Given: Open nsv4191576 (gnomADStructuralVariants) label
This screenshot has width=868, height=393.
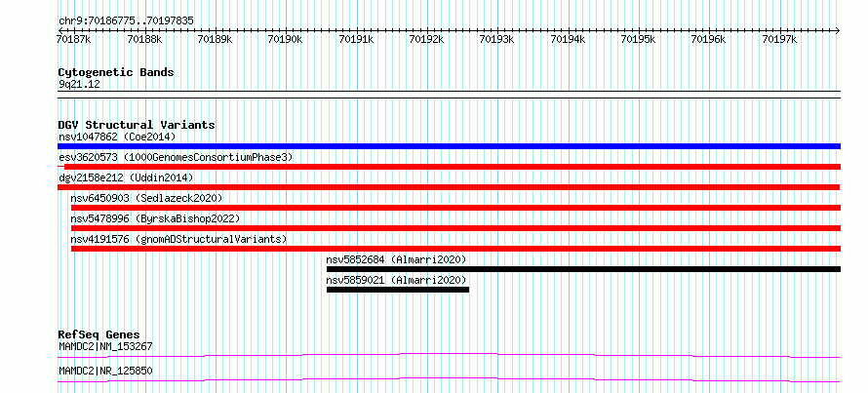Looking at the screenshot, I should point(178,239).
